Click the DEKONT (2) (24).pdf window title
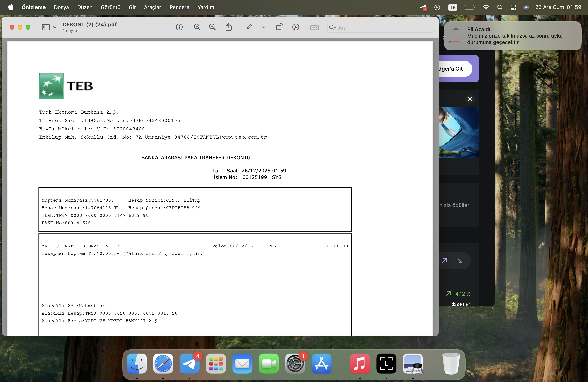 click(x=90, y=24)
